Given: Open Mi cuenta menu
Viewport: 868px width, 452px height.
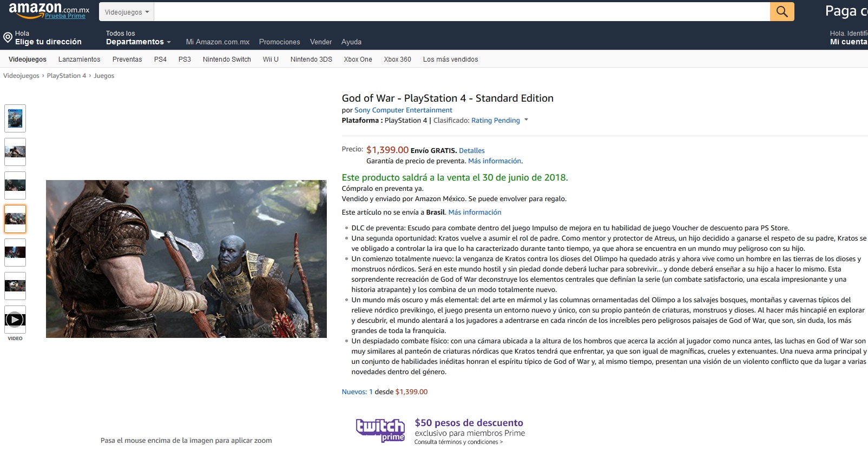Looking at the screenshot, I should click(849, 42).
